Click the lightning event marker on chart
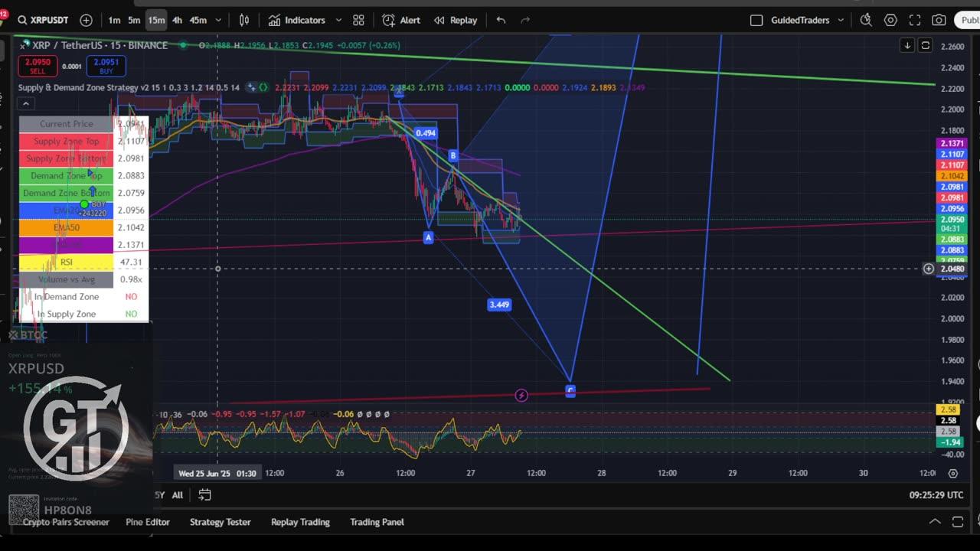This screenshot has width=980, height=551. coord(521,395)
